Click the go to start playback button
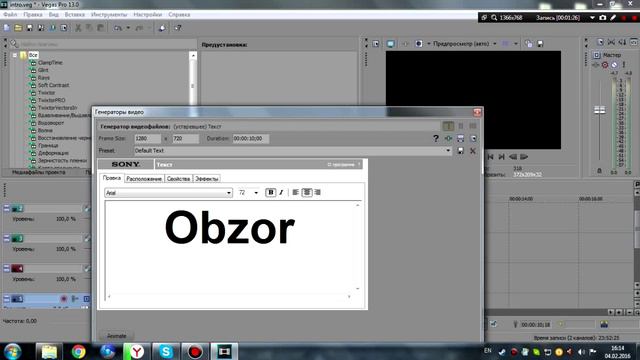The image size is (640, 360). [490, 157]
